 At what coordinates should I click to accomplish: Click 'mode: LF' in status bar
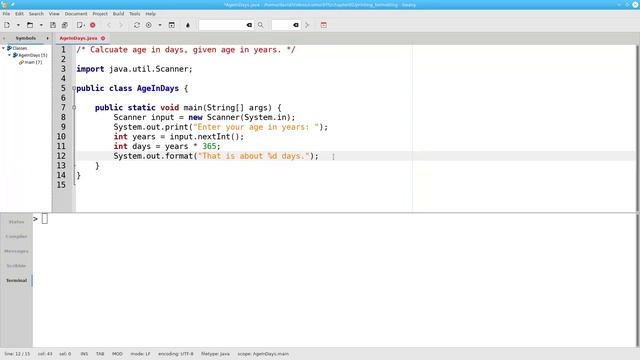140,354
